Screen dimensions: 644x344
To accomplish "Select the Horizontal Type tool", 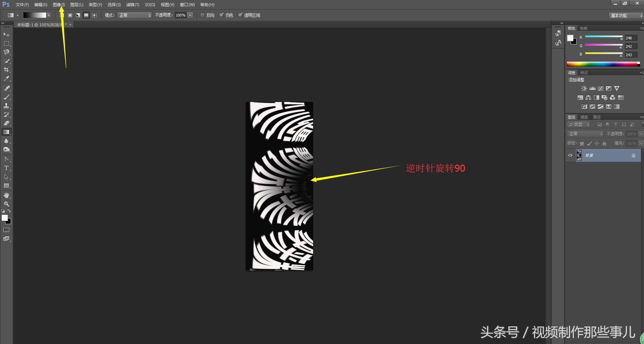I will coord(6,168).
